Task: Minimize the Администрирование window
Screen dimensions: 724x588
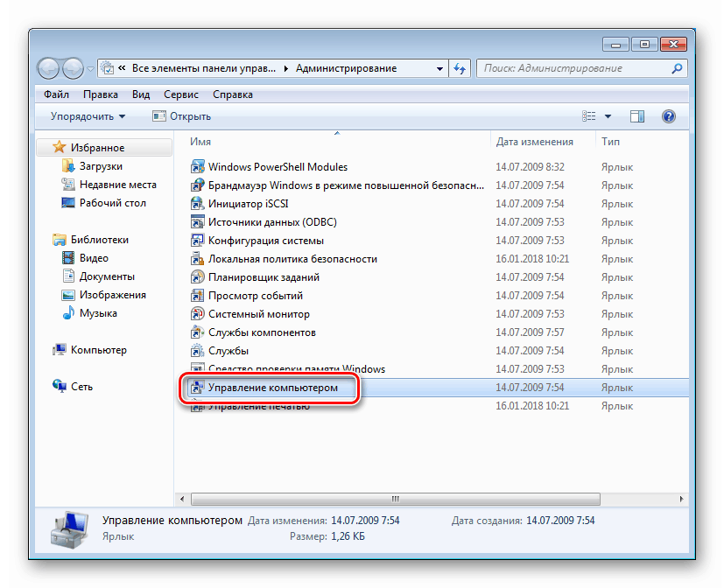Action: pos(616,45)
